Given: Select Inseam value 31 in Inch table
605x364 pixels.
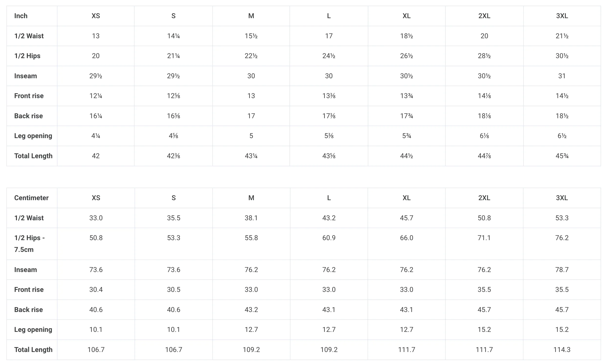Looking at the screenshot, I should pyautogui.click(x=562, y=76).
